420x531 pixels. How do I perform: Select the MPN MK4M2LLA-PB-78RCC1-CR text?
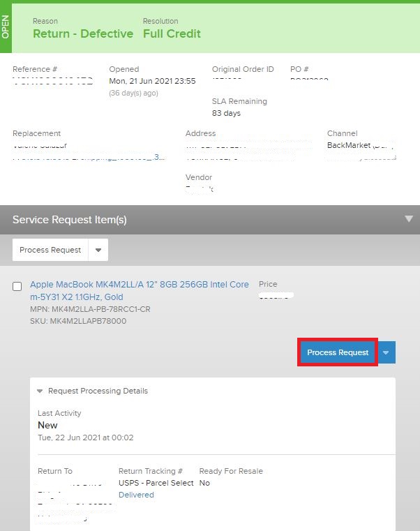(x=90, y=309)
